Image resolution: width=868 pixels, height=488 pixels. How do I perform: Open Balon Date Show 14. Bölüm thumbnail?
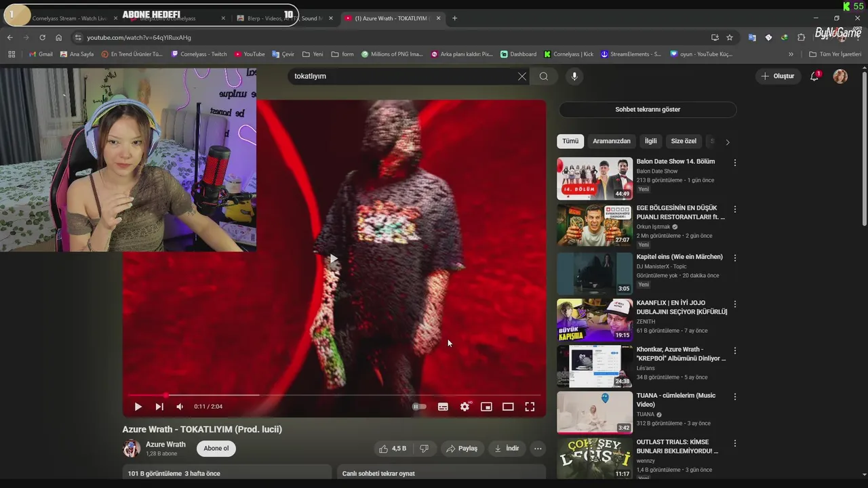click(595, 179)
